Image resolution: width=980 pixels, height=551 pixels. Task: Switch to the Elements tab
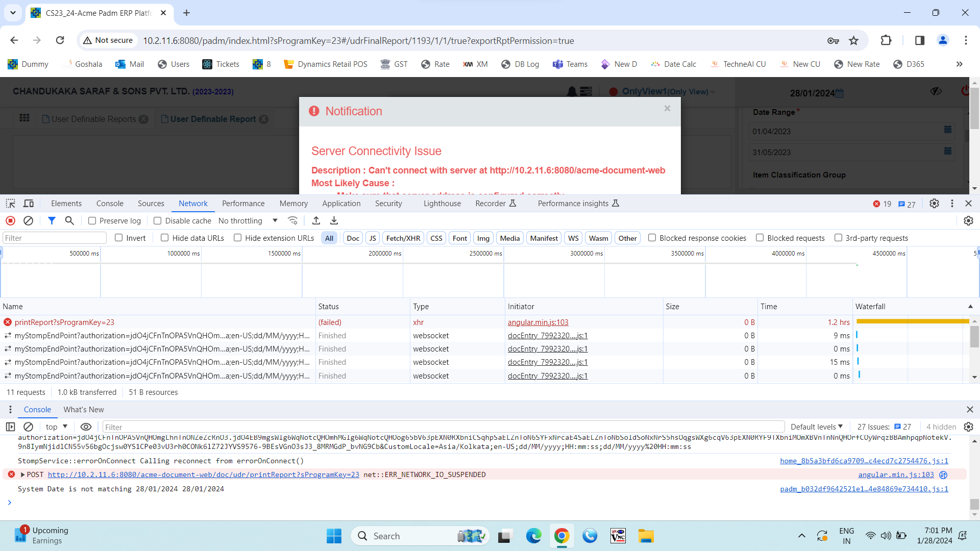pyautogui.click(x=66, y=204)
